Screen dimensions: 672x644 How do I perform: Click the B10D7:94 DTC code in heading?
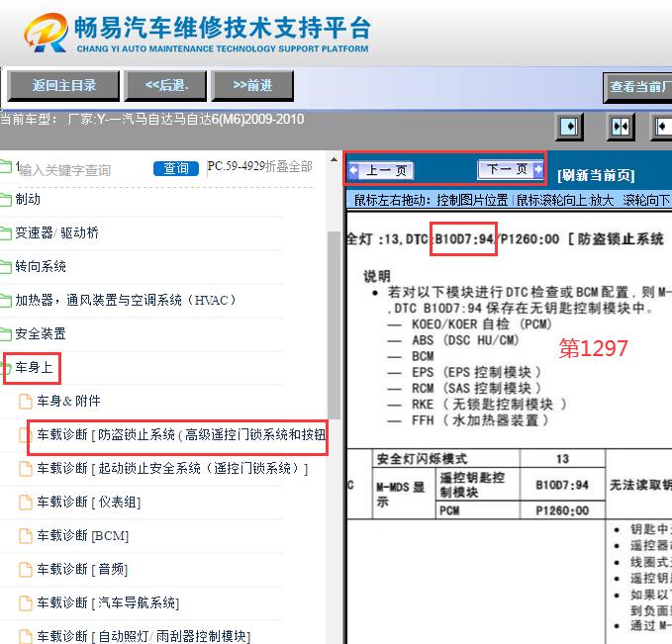464,239
